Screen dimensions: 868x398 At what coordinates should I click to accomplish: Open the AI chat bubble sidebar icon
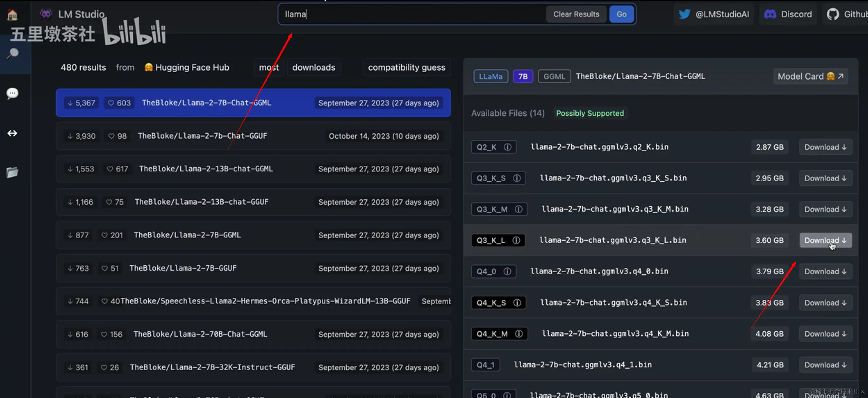pyautogui.click(x=13, y=93)
